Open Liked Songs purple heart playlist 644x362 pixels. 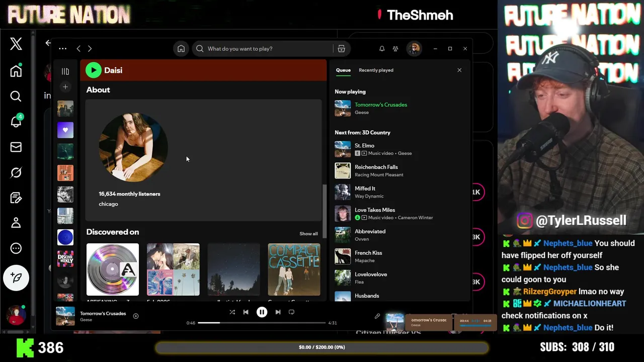tap(65, 130)
